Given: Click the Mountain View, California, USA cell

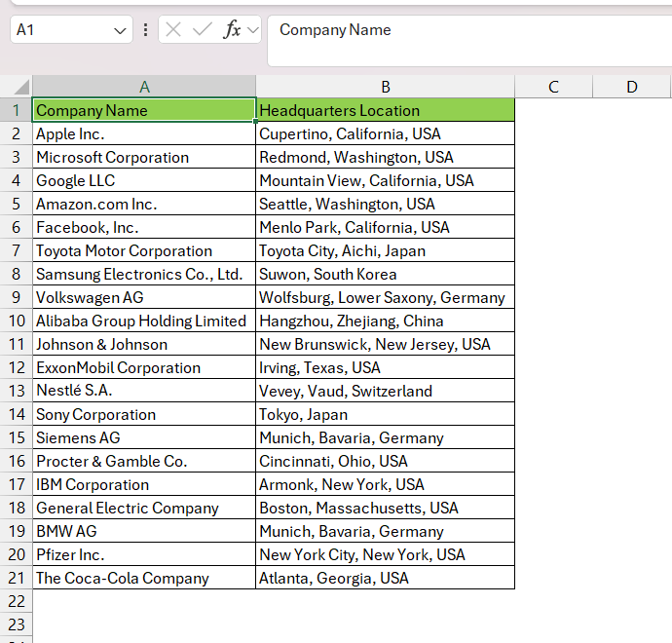Looking at the screenshot, I should (x=386, y=180).
